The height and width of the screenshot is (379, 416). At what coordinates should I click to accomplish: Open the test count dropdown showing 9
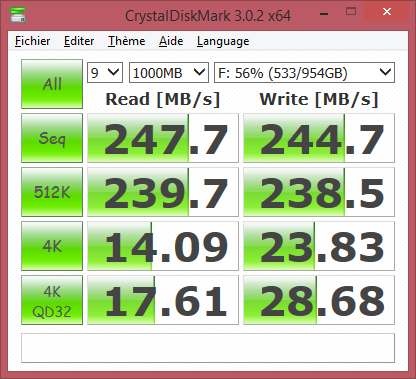[x=105, y=72]
